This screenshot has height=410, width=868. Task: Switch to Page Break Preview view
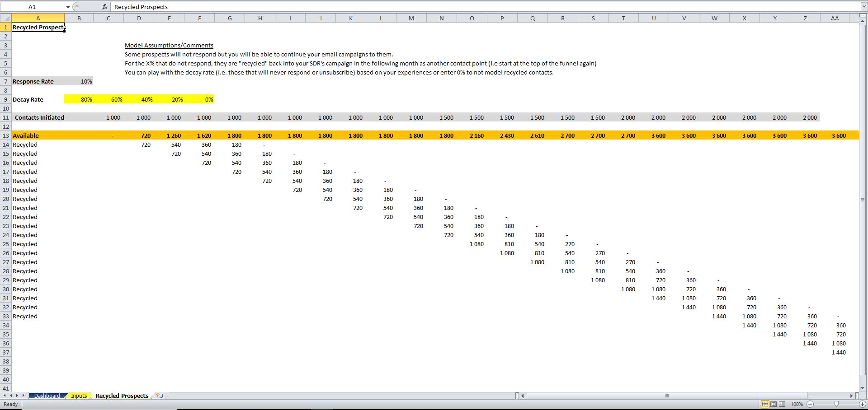782,404
